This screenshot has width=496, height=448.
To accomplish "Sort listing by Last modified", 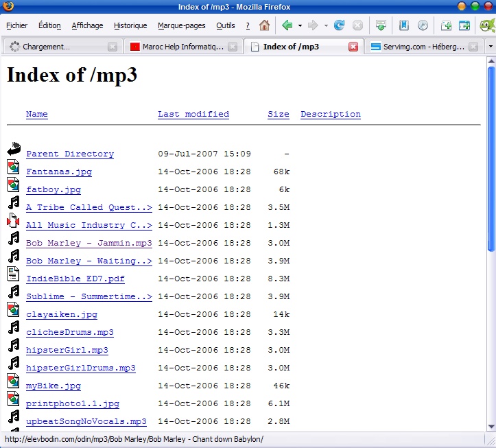I will [193, 114].
